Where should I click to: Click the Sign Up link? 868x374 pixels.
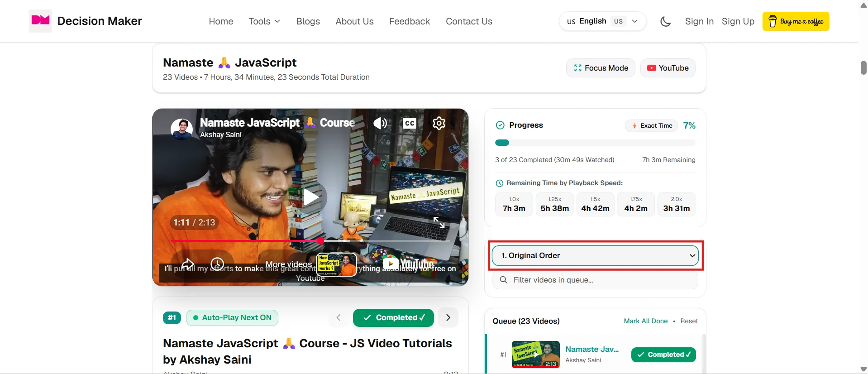tap(738, 21)
